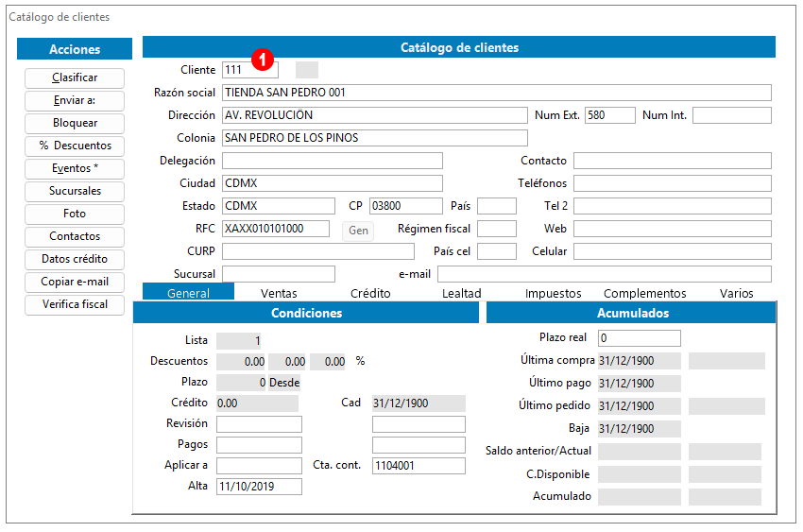Click the Tel 2 field
The height and width of the screenshot is (532, 803).
coord(673,206)
